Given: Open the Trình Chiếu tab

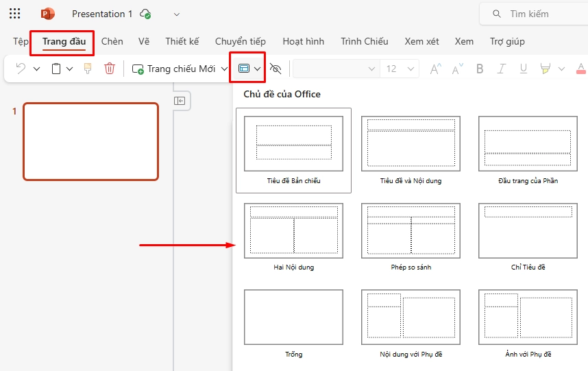Looking at the screenshot, I should pyautogui.click(x=364, y=41).
